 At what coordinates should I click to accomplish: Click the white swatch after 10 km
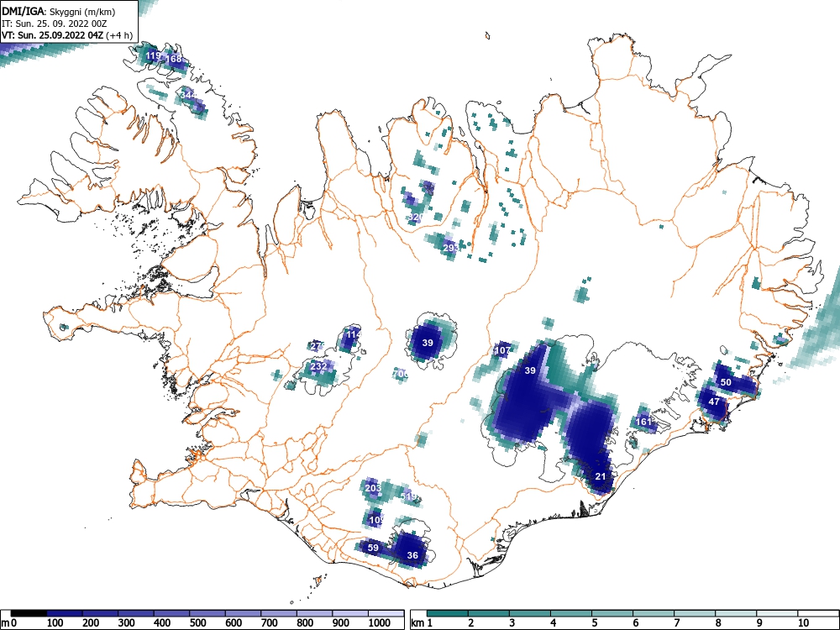click(818, 613)
